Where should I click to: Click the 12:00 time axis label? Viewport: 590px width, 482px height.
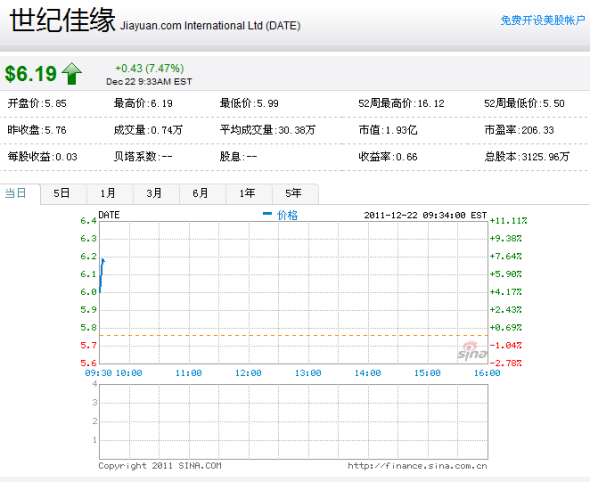248,373
